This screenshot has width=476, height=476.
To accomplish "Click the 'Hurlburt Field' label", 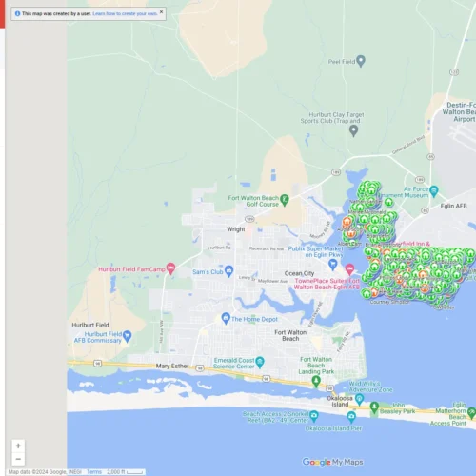I will 90,325.
